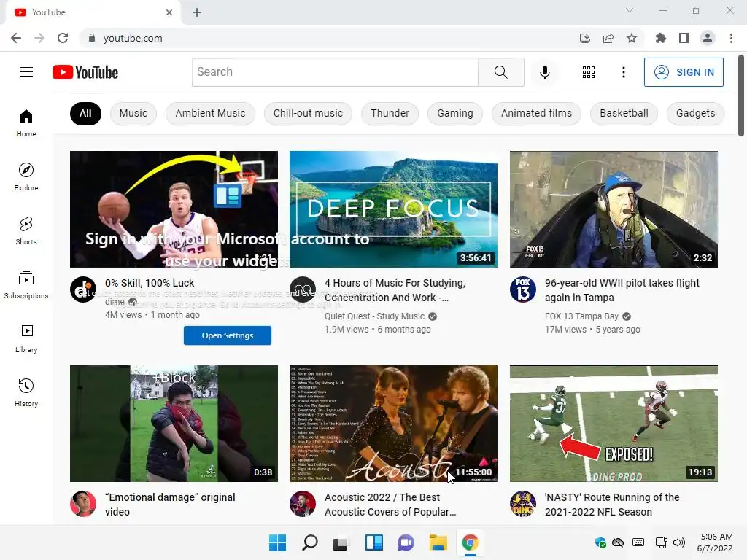Open the Chrome profile avatar
The height and width of the screenshot is (560, 747).
click(708, 38)
